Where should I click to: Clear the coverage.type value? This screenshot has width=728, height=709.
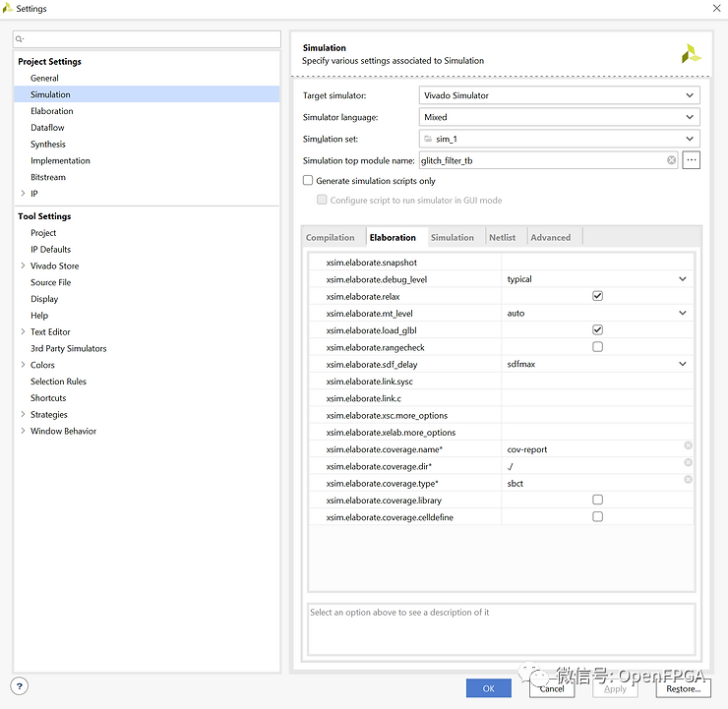coord(689,480)
